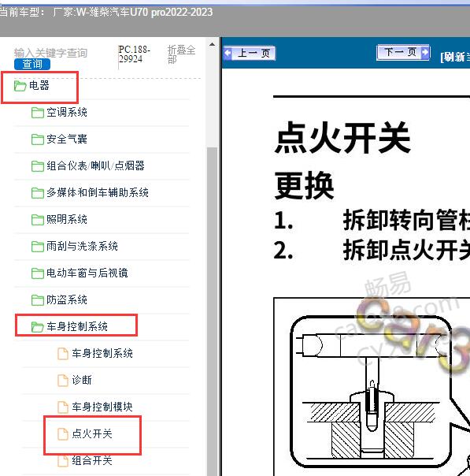Screen dimensions: 470x476
Task: Click the PC.188-29924 code text
Action: 135,54
